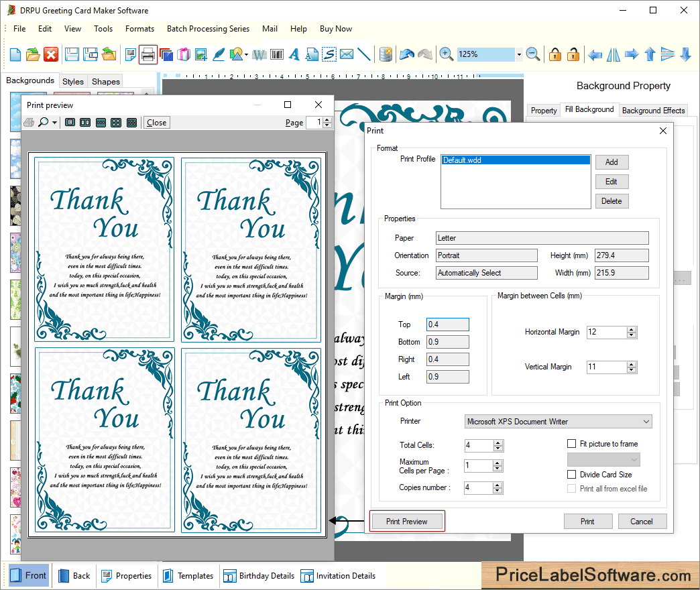Click the Top margin input field
This screenshot has width=700, height=590.
(x=447, y=324)
